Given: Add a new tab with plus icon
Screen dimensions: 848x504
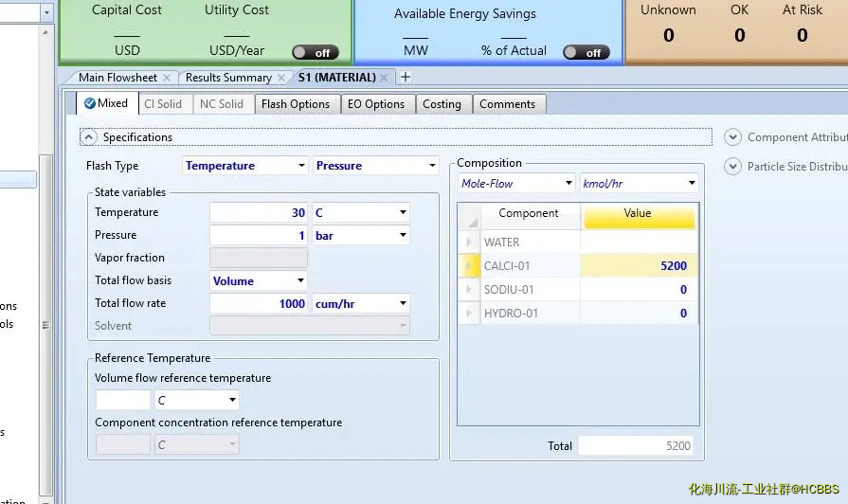Looking at the screenshot, I should point(406,78).
